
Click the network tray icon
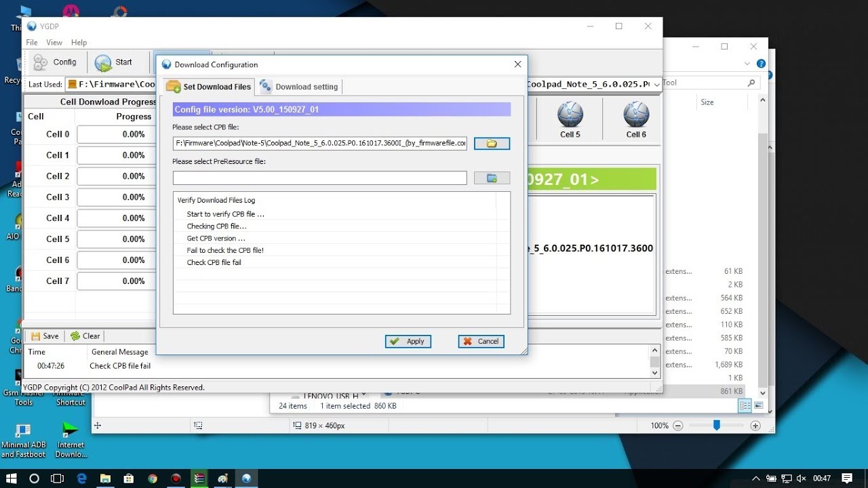pyautogui.click(x=787, y=479)
